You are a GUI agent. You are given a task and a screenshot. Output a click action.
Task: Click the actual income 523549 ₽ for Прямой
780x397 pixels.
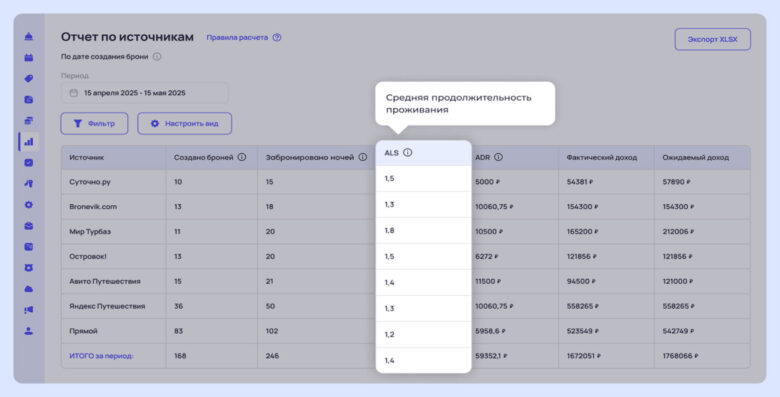[x=582, y=331]
